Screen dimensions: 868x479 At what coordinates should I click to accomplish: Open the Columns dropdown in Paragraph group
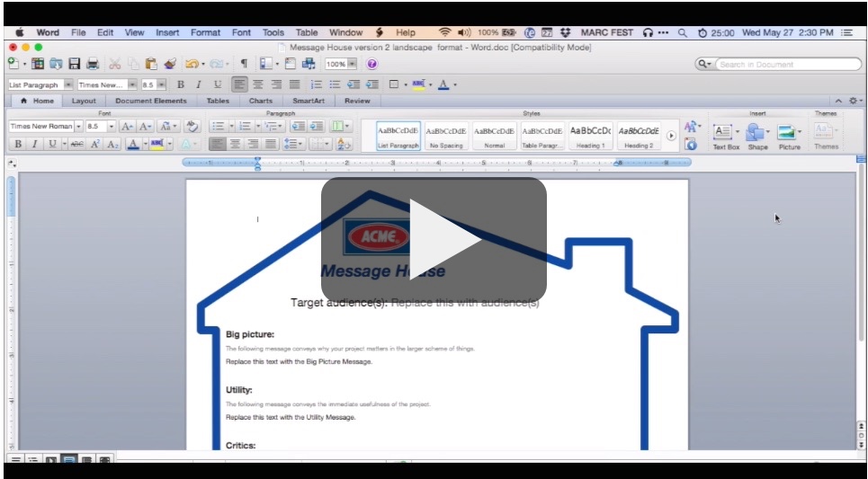[x=339, y=126]
